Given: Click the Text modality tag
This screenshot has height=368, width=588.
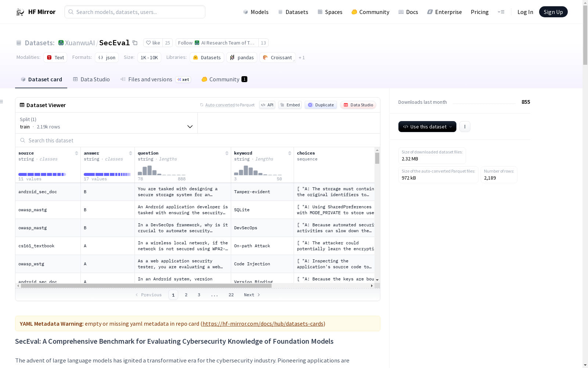Looking at the screenshot, I should [x=55, y=57].
